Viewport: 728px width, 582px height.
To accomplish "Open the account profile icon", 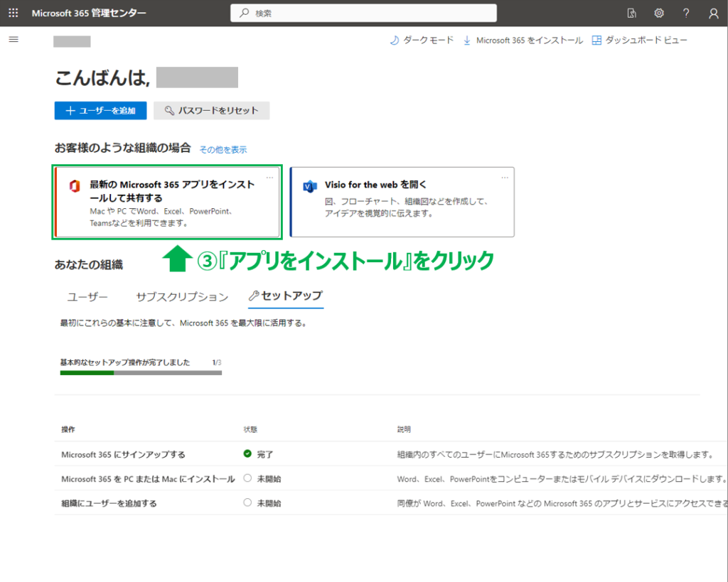I will coord(714,14).
